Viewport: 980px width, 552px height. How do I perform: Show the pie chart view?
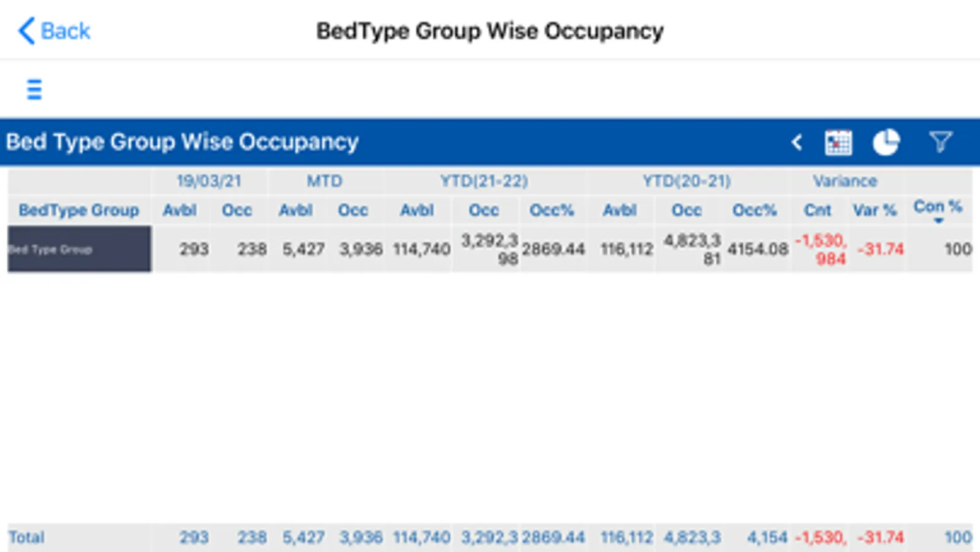pos(886,142)
